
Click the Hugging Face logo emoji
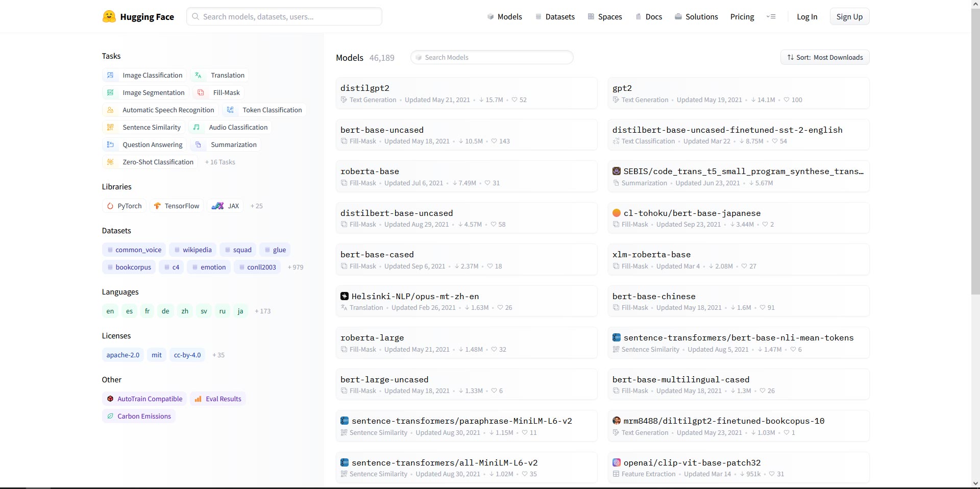coord(109,16)
